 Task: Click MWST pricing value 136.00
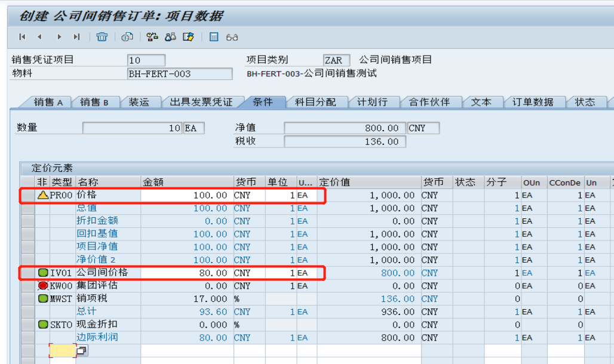click(398, 299)
